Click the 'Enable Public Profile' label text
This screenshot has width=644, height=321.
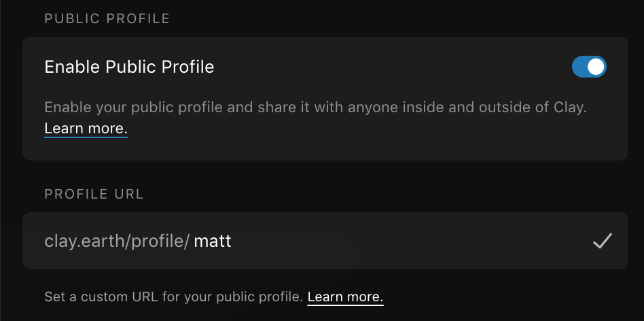(129, 67)
